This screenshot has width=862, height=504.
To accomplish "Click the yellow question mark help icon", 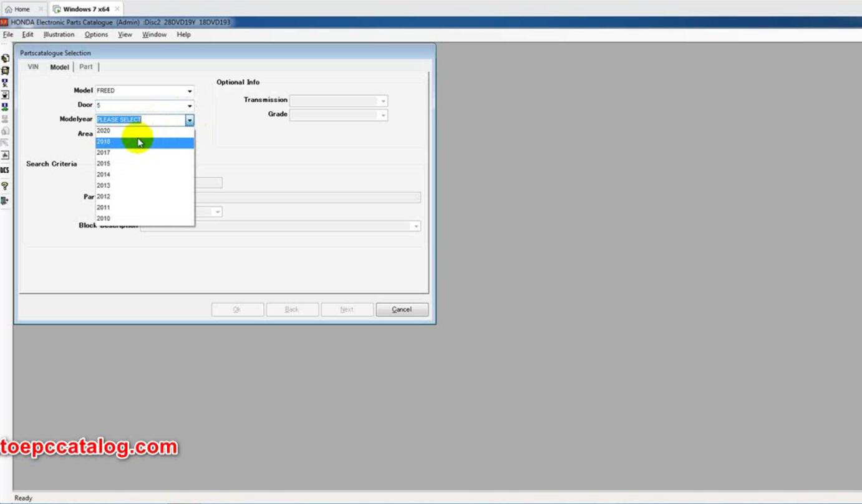I will (x=5, y=186).
